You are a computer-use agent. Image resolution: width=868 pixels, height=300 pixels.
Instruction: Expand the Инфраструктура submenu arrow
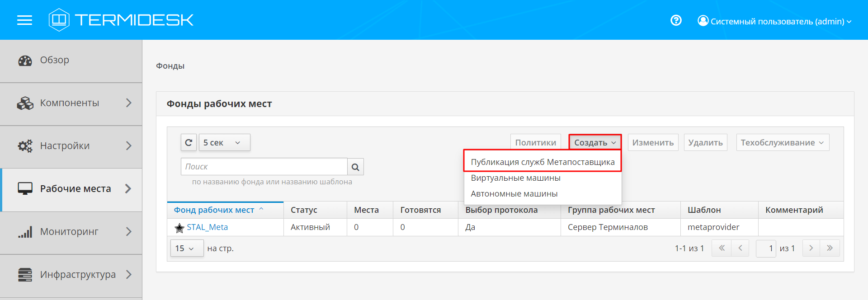[128, 275]
